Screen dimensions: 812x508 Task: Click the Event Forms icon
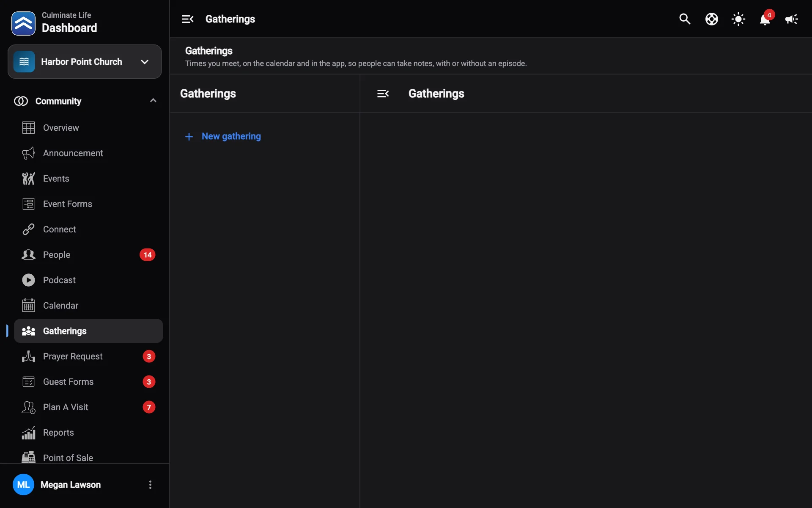pos(28,204)
